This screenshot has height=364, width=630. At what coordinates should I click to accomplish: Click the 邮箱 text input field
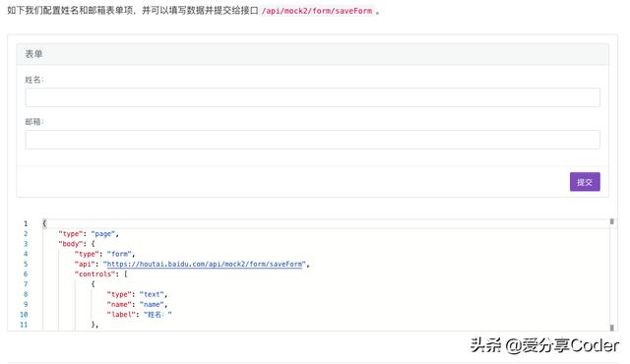coord(312,140)
